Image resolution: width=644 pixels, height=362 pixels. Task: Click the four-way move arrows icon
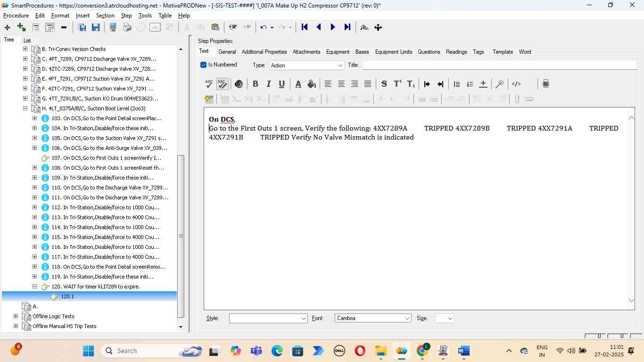tap(378, 27)
